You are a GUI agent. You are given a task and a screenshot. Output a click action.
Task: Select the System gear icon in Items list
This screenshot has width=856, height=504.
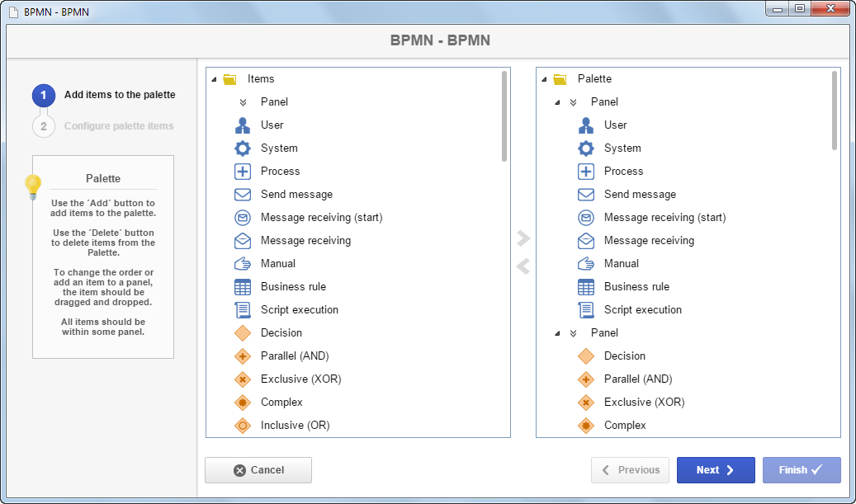click(x=243, y=148)
